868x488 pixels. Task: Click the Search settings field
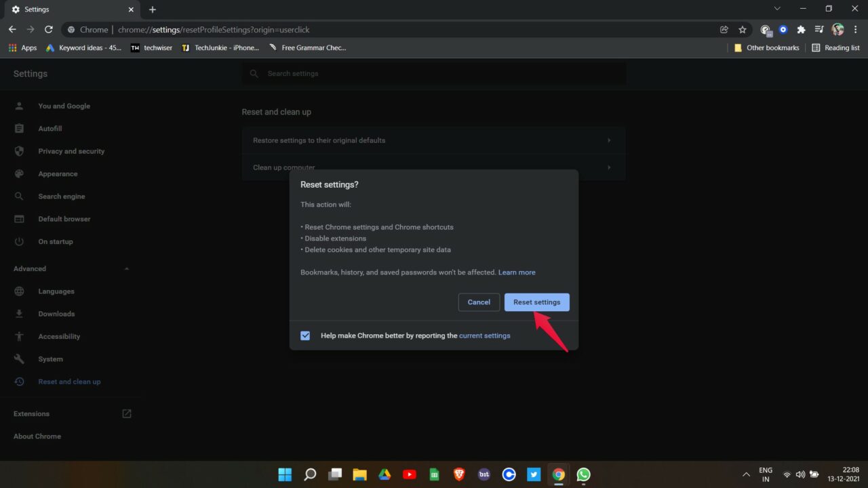434,73
